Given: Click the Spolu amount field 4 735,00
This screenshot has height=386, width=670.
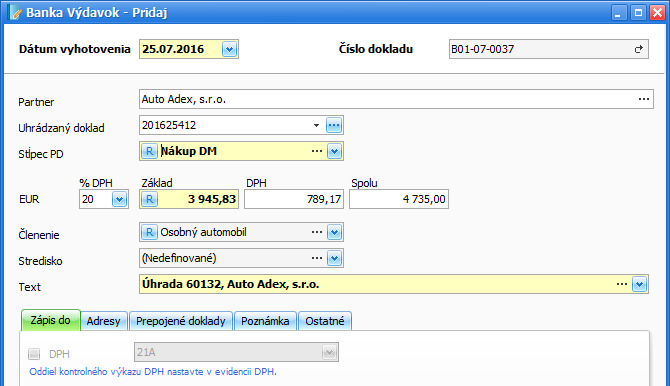Looking at the screenshot, I should [x=399, y=199].
